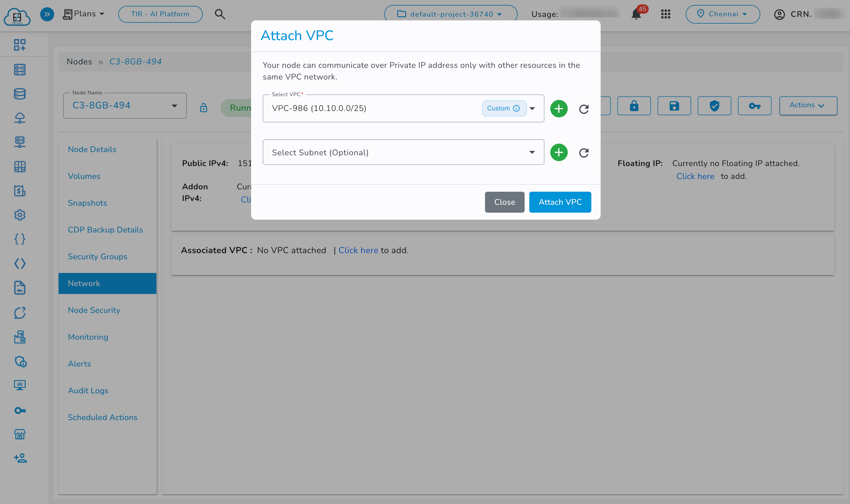The height and width of the screenshot is (504, 850).
Task: Open the SSH key icon in left sidebar
Action: click(x=19, y=410)
